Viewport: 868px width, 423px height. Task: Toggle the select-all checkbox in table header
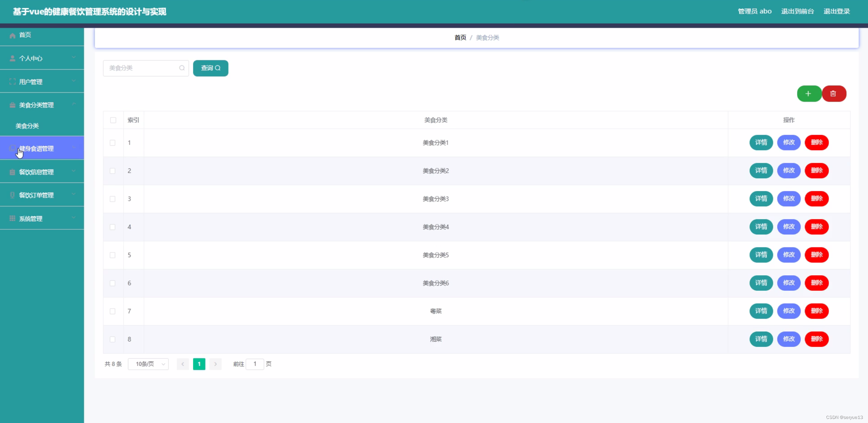coord(113,120)
